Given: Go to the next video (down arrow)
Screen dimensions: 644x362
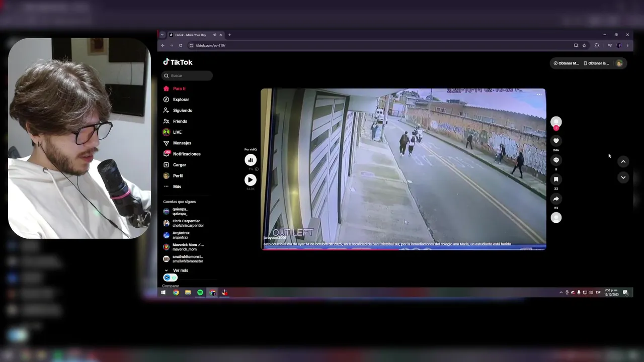Looking at the screenshot, I should point(623,177).
